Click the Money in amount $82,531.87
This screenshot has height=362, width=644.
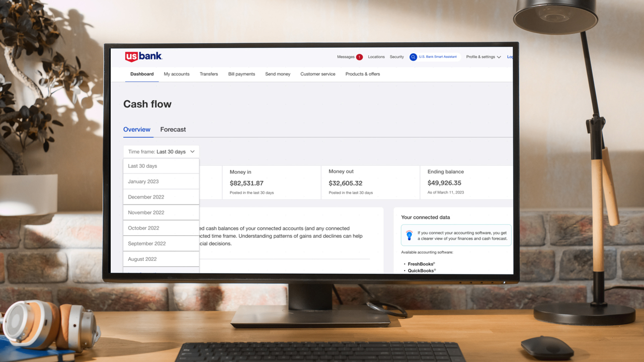pos(247,183)
